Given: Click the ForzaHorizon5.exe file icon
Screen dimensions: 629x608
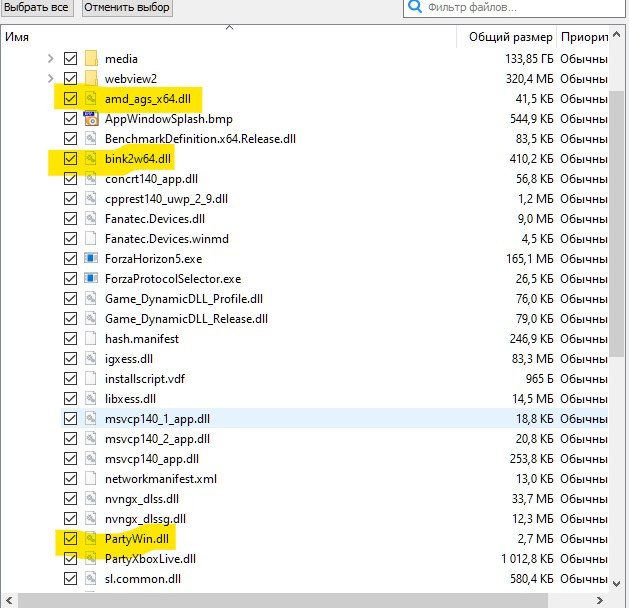Looking at the screenshot, I should coord(91,259).
